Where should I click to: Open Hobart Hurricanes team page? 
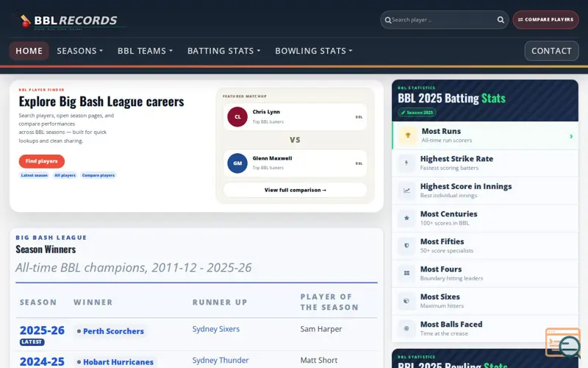[118, 362]
